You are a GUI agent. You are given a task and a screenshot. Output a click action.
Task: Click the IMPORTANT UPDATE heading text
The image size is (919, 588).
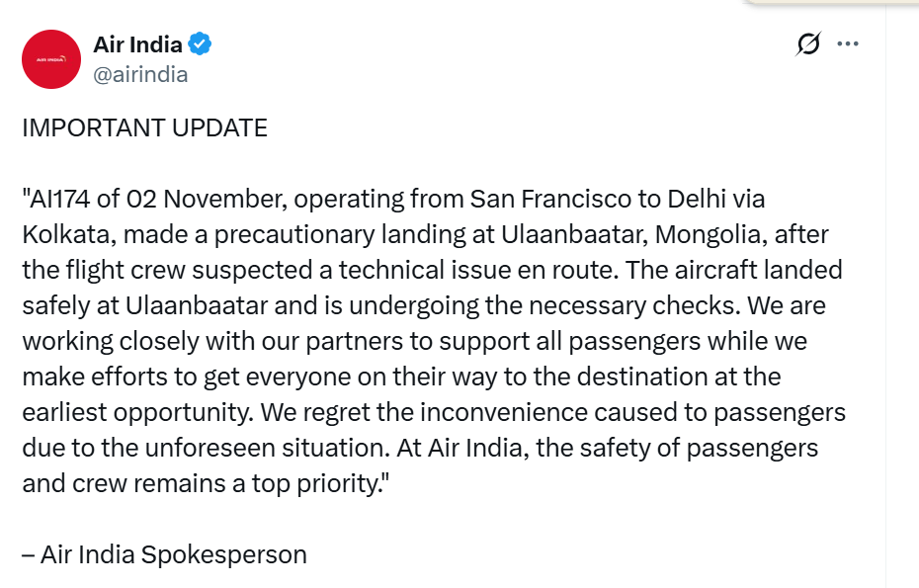point(144,128)
